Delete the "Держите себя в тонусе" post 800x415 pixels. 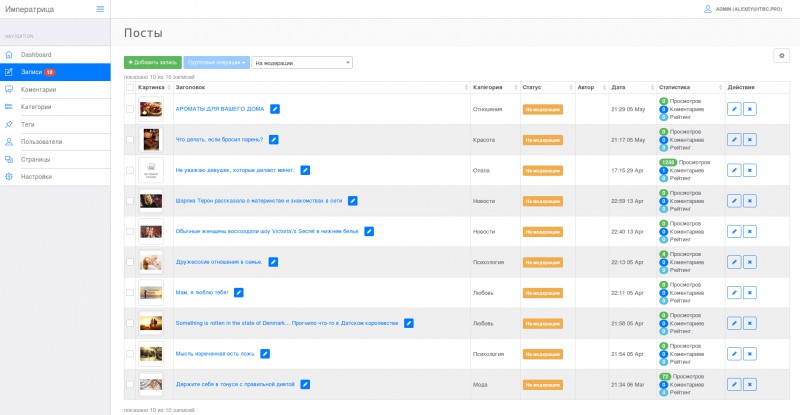[749, 384]
